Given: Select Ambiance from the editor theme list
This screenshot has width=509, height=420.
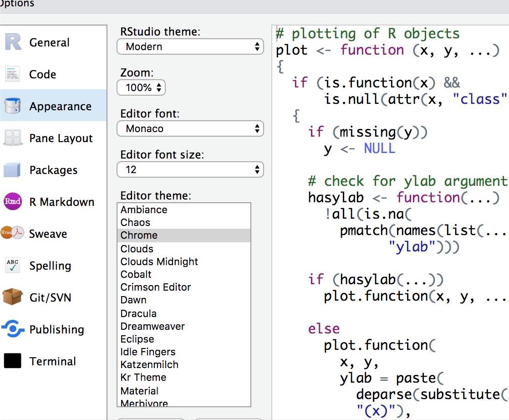Looking at the screenshot, I should (143, 210).
